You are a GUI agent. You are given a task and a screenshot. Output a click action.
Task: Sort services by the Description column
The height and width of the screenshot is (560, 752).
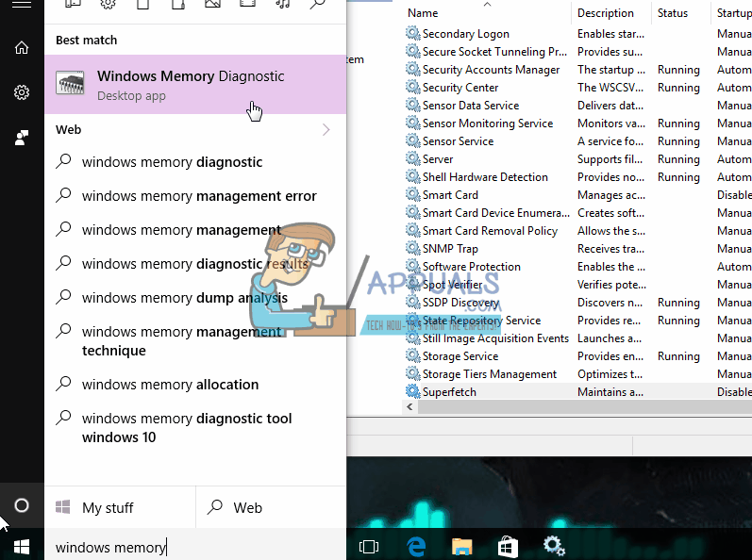[x=611, y=13]
